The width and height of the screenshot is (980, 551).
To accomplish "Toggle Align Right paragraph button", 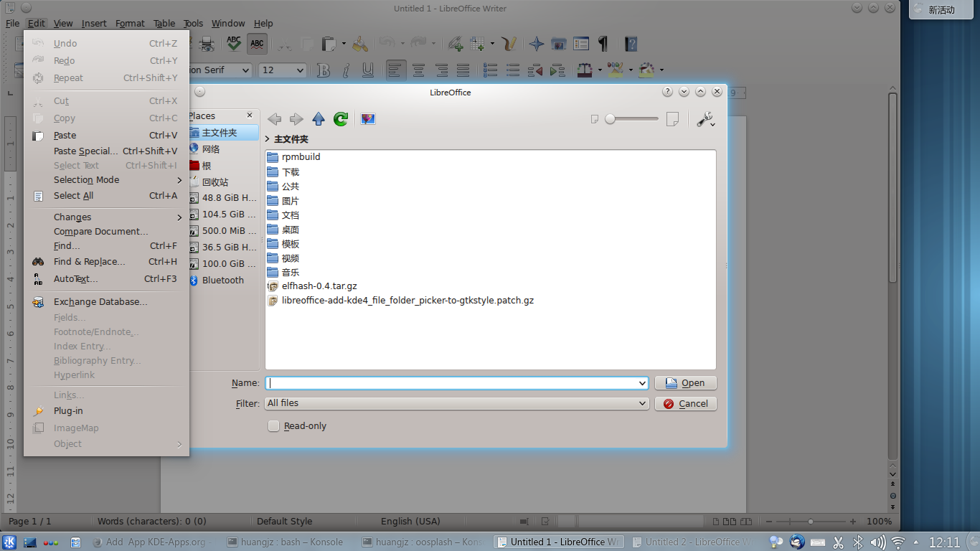I will click(x=440, y=70).
